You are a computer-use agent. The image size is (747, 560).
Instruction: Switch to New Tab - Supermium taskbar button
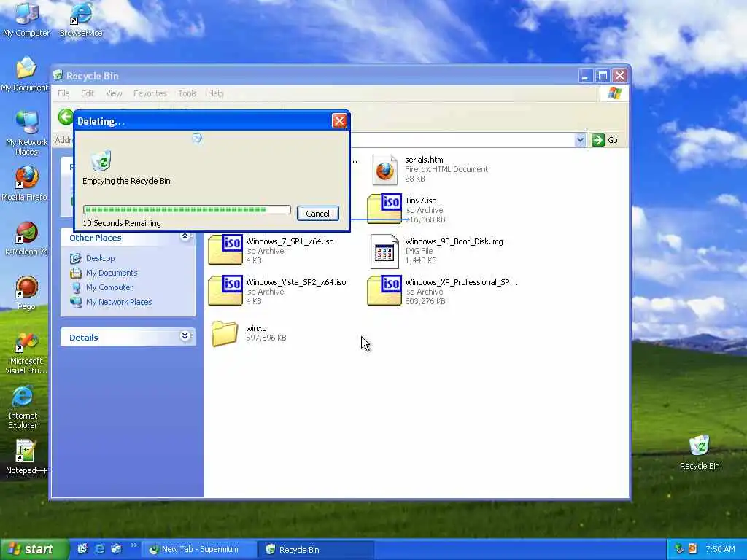pyautogui.click(x=199, y=550)
